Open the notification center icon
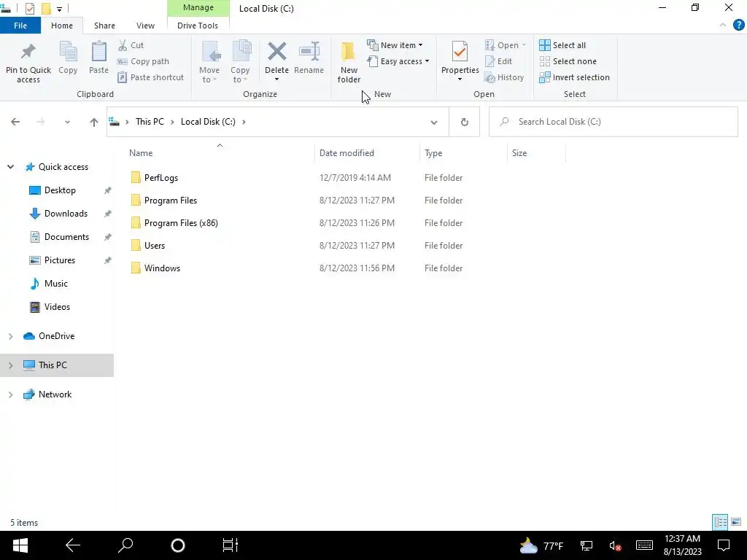 tap(724, 545)
